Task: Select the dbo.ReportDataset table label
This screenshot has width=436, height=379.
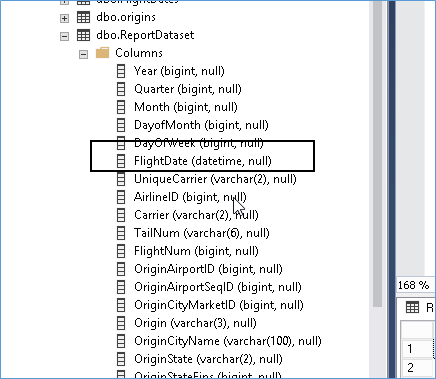Action: click(145, 35)
